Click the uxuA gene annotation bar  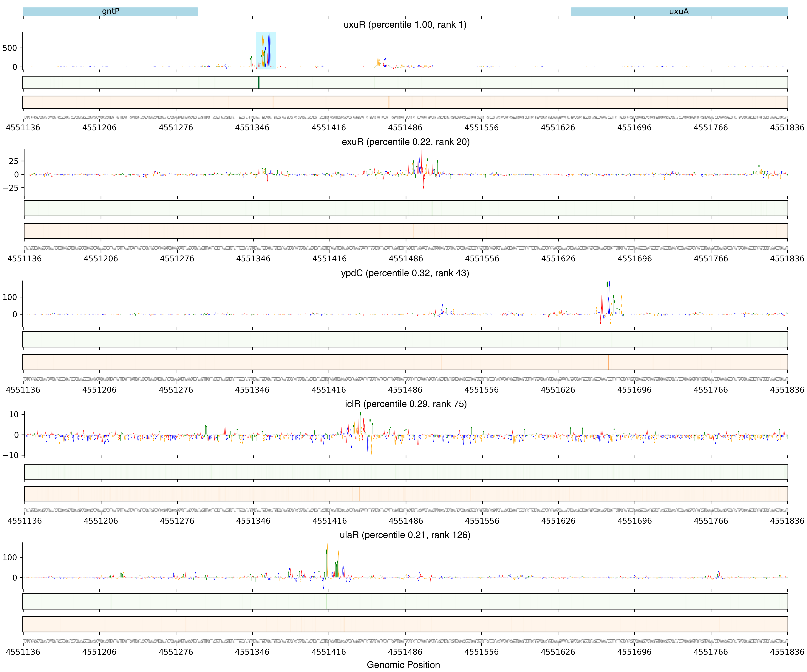(x=679, y=12)
